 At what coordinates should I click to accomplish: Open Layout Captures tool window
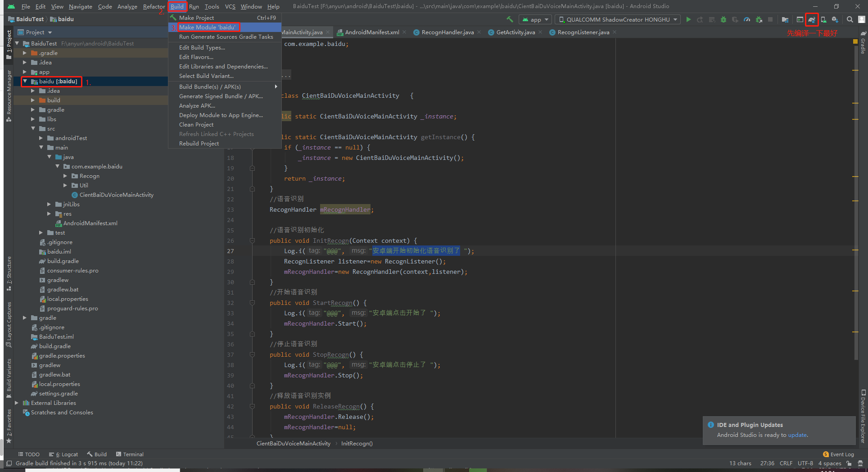(9, 325)
